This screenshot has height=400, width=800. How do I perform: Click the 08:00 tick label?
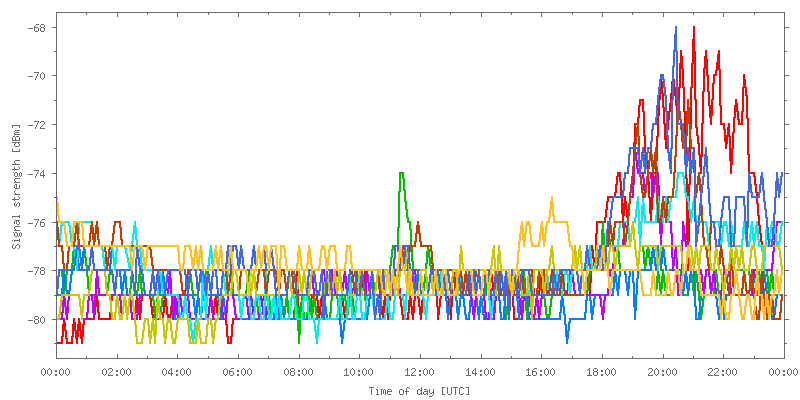point(298,372)
